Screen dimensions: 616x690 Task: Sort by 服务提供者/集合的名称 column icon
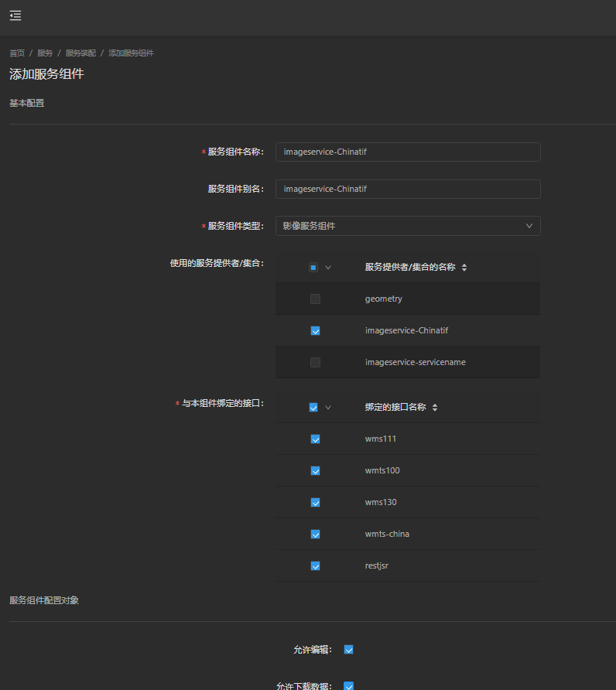tap(464, 268)
